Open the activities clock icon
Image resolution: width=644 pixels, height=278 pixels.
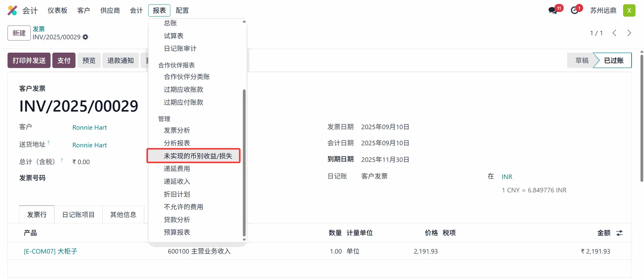575,10
